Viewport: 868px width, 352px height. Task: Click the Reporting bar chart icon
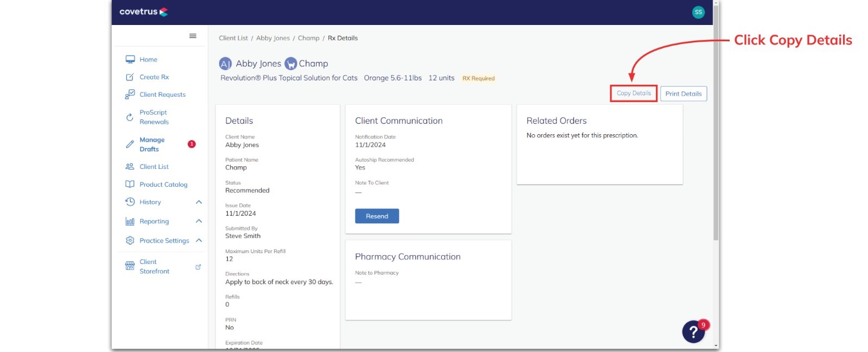(x=130, y=221)
